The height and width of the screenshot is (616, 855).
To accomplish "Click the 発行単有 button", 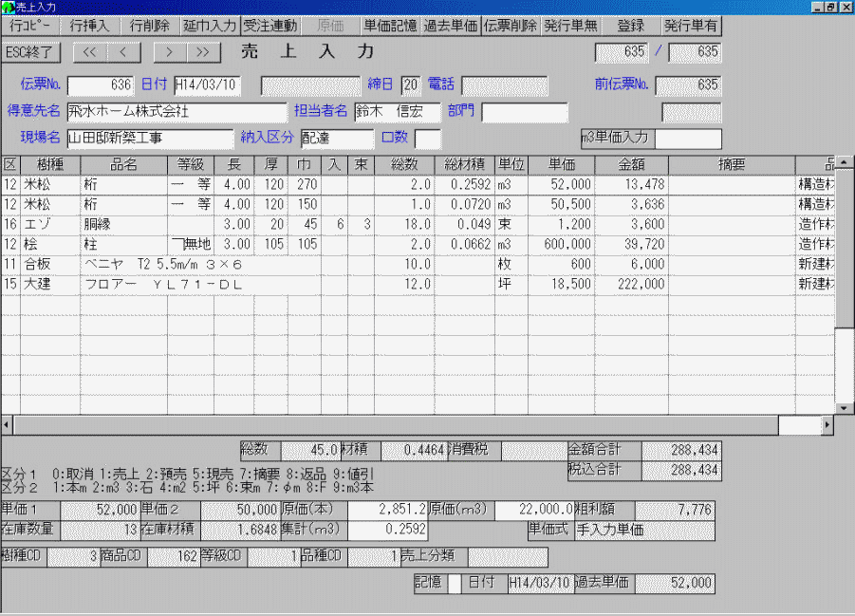I will tap(691, 26).
